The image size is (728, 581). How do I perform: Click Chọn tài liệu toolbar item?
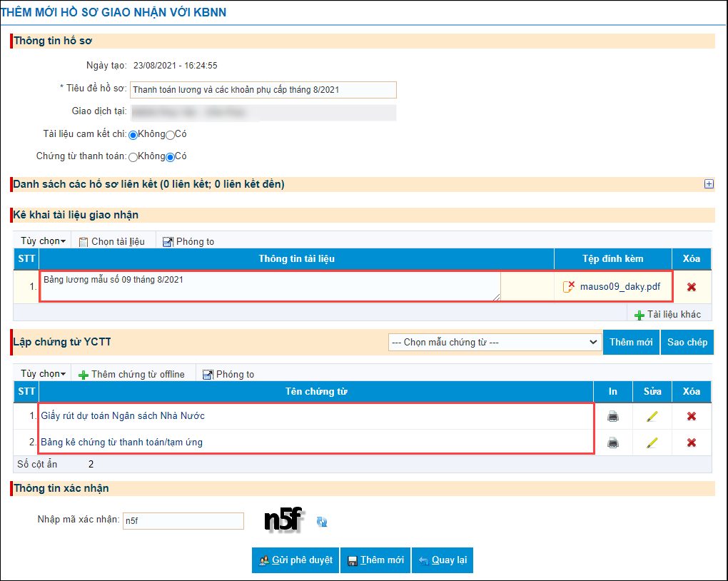pyautogui.click(x=112, y=241)
